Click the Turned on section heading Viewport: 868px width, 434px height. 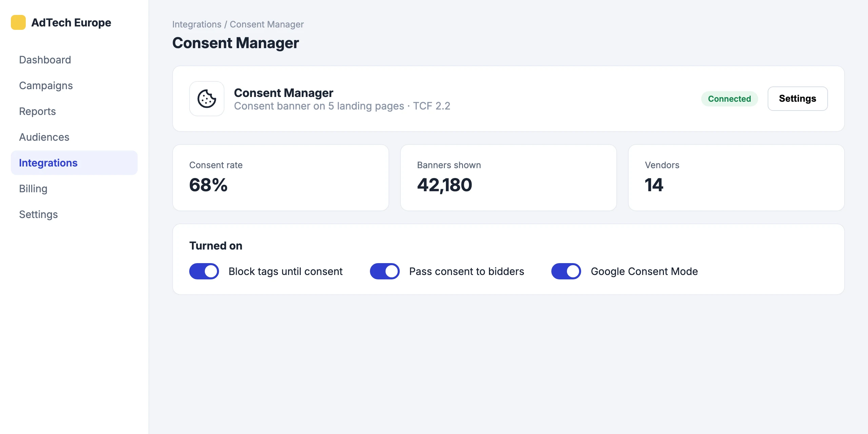[216, 245]
